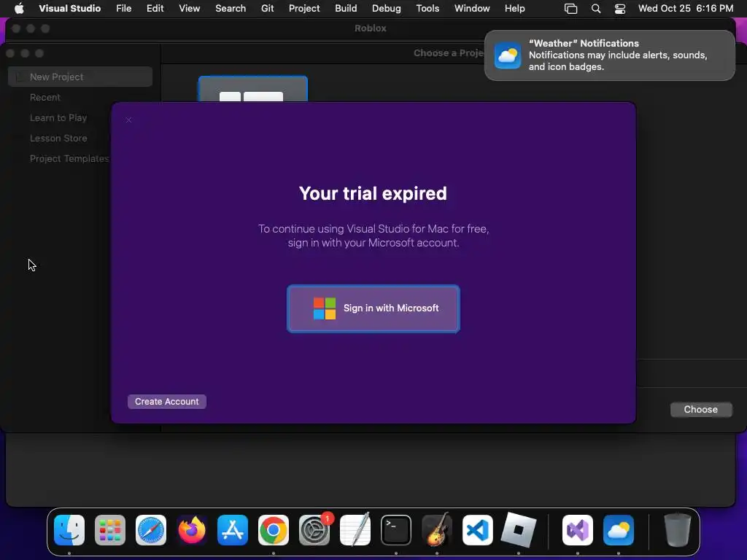
Task: Click the Create Account button
Action: click(x=167, y=402)
